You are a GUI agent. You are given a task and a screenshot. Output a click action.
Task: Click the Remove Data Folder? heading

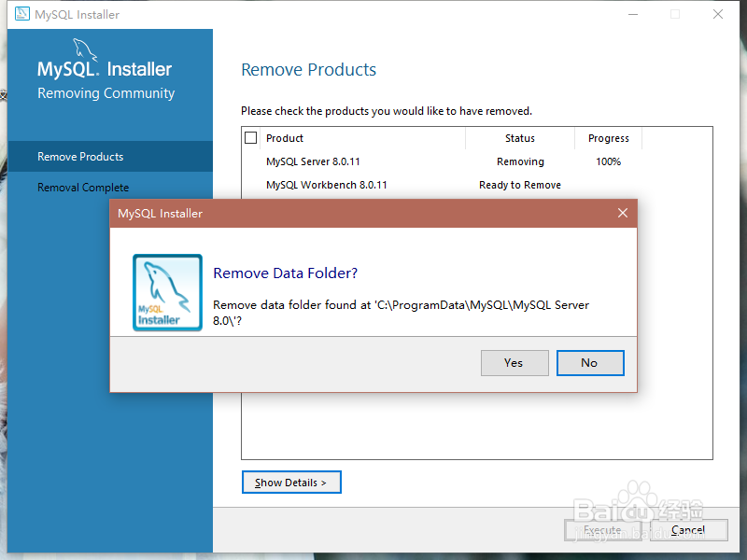[285, 273]
